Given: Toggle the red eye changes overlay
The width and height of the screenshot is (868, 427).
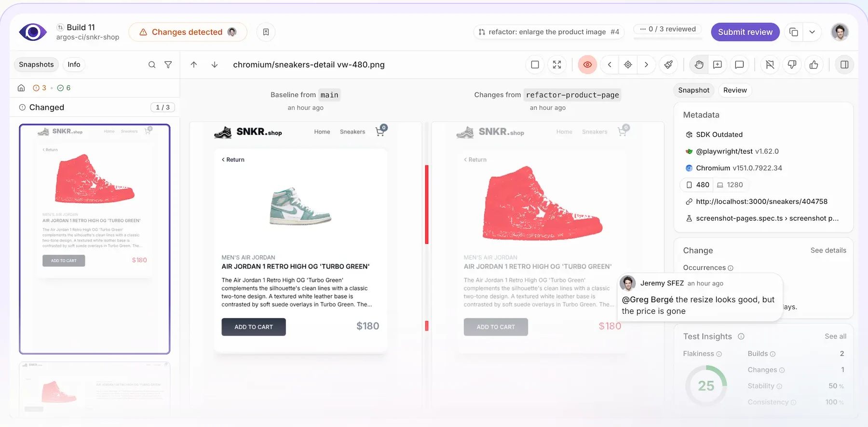Looking at the screenshot, I should [x=587, y=65].
